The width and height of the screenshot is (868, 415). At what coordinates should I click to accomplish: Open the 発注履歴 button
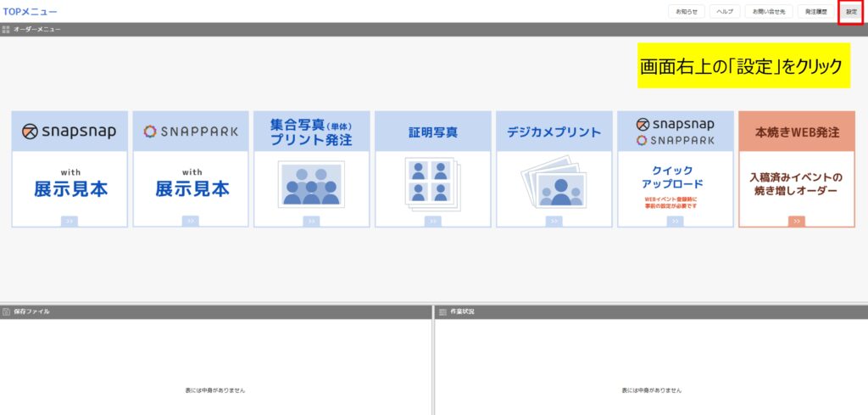point(816,12)
